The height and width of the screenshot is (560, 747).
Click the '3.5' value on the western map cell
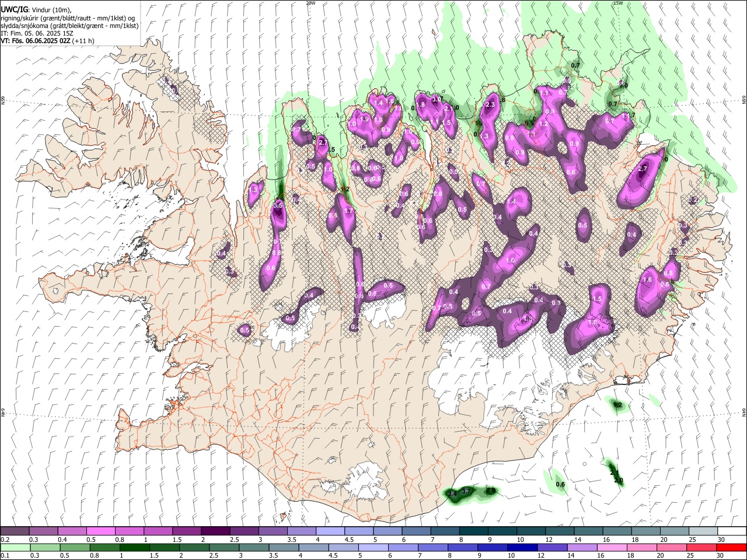278,205
